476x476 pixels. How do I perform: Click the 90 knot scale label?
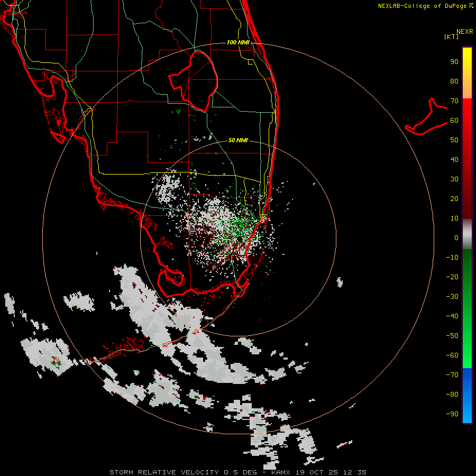454,62
